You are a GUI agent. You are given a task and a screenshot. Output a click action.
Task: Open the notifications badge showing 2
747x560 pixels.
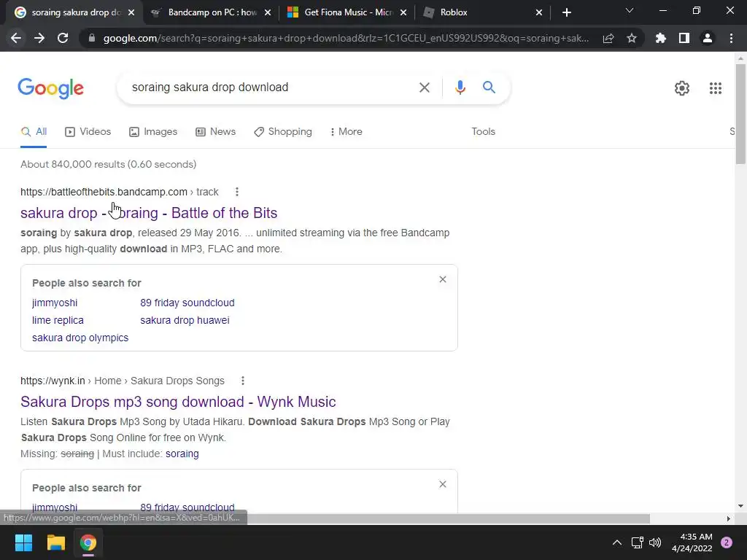(x=727, y=542)
